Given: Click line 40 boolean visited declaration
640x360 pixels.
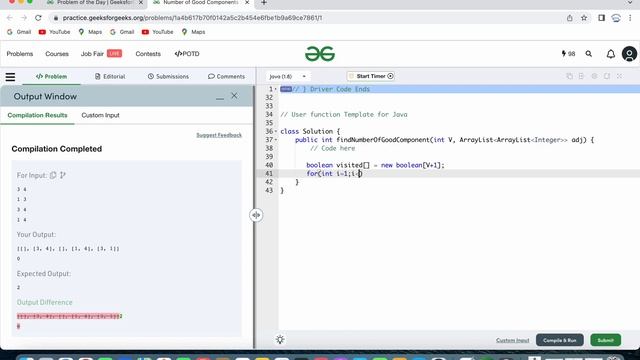Looking at the screenshot, I should (375, 165).
